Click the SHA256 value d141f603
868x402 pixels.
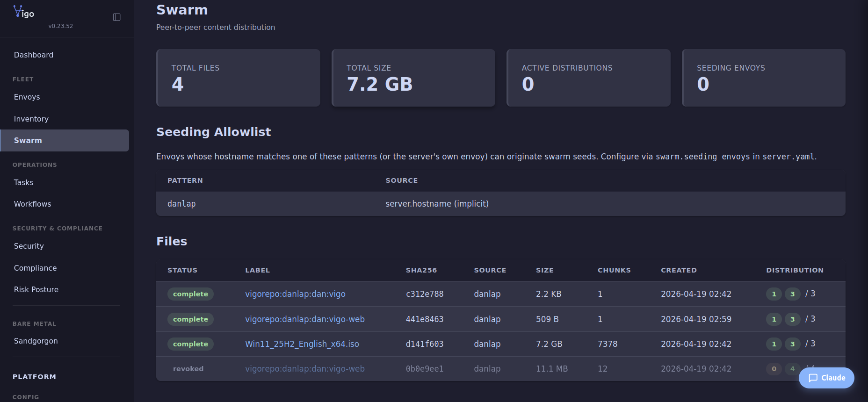pyautogui.click(x=425, y=344)
